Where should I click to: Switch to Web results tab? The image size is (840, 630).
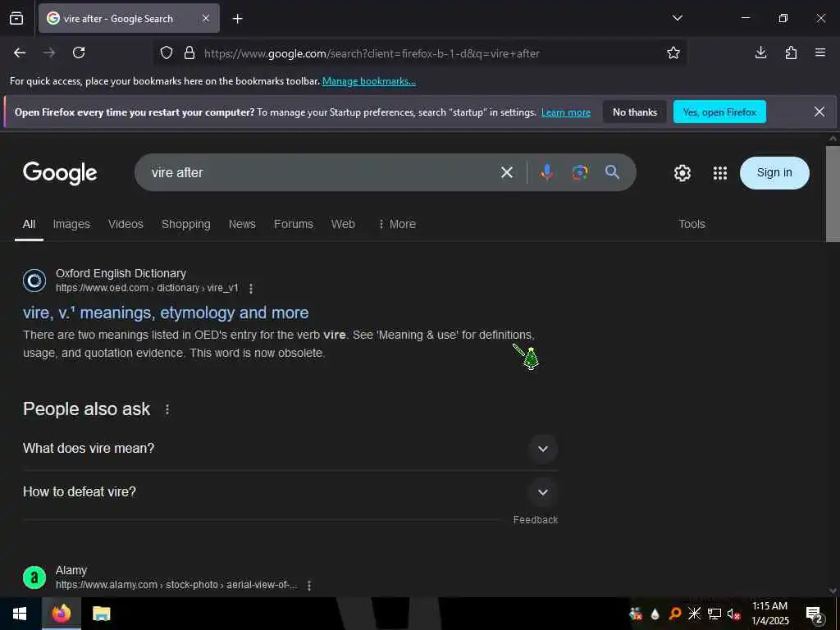[343, 224]
